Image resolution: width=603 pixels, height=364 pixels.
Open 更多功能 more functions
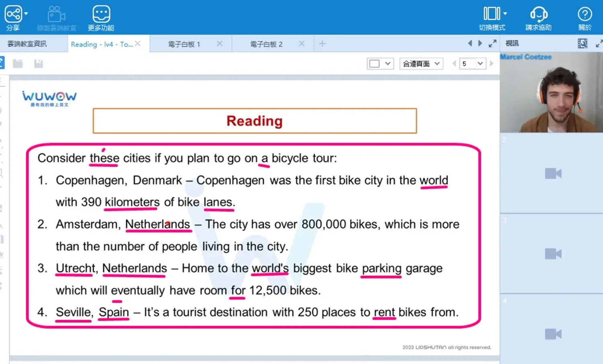coord(101,18)
